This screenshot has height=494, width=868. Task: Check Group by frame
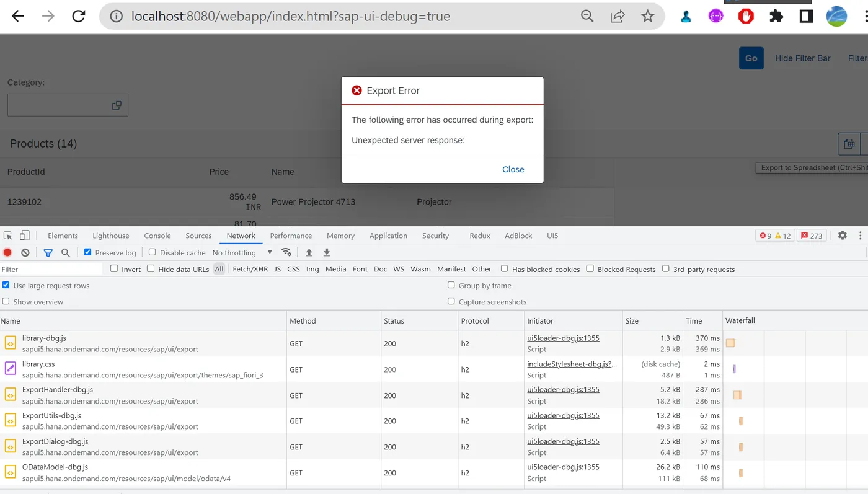point(451,285)
